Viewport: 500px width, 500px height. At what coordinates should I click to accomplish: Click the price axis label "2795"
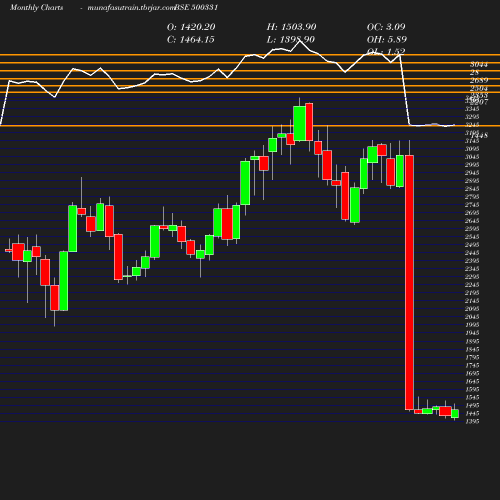click(x=472, y=197)
